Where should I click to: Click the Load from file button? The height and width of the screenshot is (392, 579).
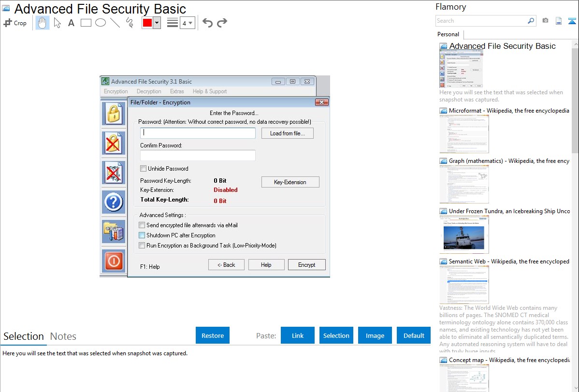tap(287, 133)
